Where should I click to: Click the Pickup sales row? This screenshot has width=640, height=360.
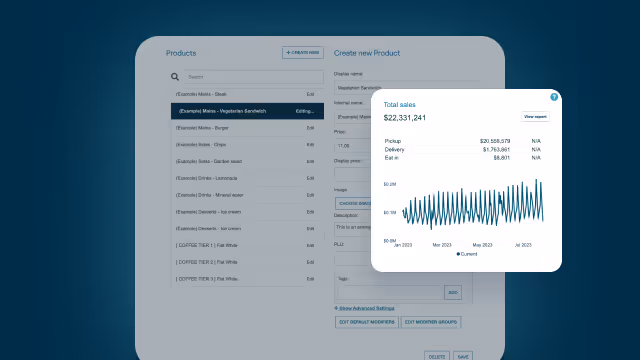tap(462, 141)
